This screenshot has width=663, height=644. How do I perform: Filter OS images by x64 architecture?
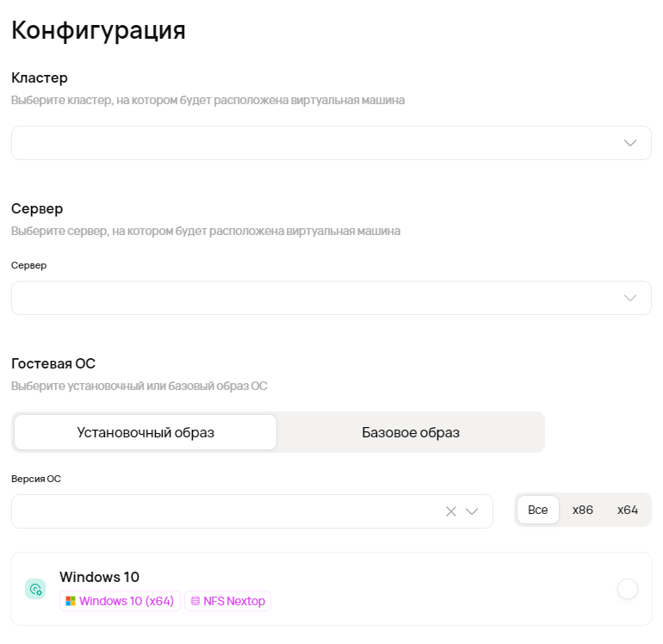click(628, 510)
